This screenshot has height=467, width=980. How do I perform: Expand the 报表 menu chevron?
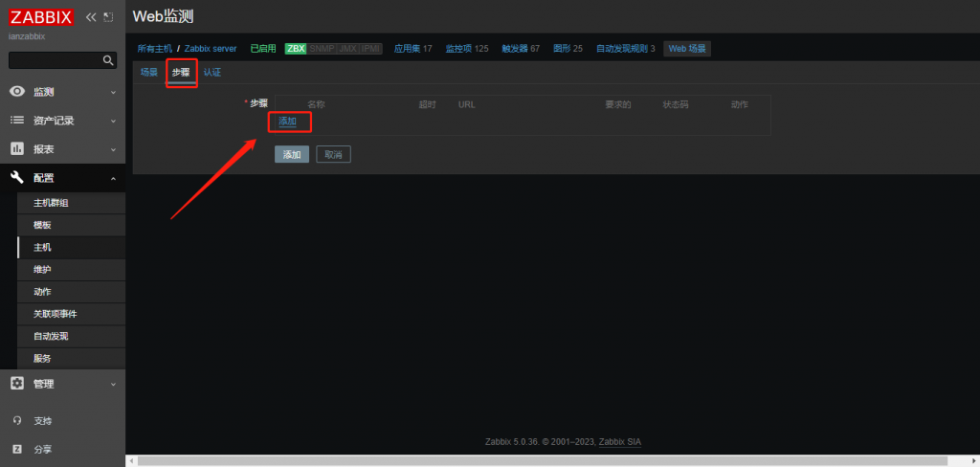click(113, 150)
